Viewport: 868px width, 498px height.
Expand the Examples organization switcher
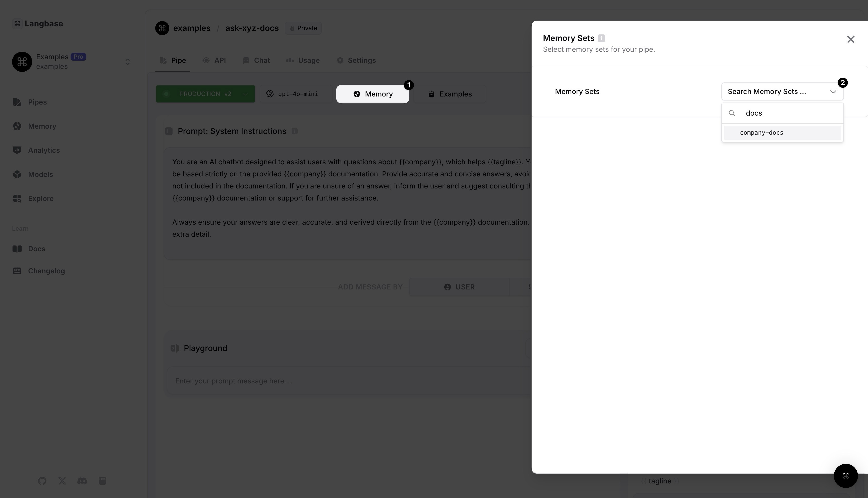tap(127, 62)
